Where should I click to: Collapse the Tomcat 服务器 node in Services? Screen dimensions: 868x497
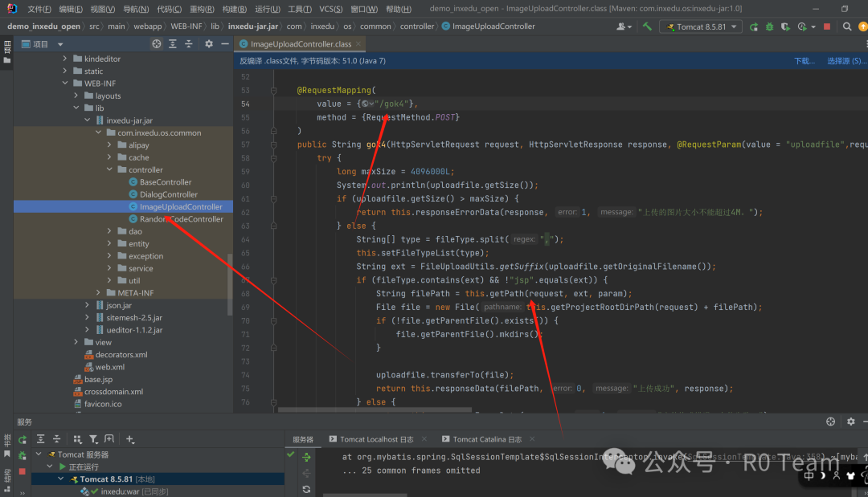[x=39, y=454]
